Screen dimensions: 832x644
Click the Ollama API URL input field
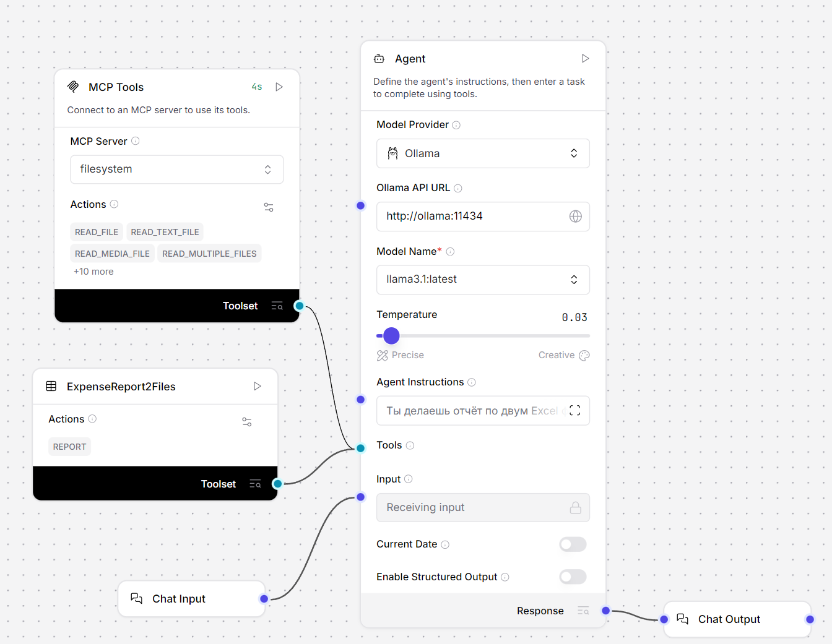[x=470, y=217]
